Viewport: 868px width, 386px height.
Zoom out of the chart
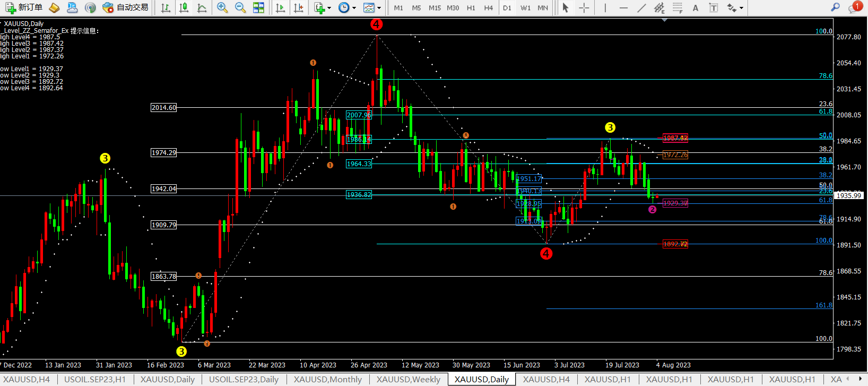(x=240, y=7)
